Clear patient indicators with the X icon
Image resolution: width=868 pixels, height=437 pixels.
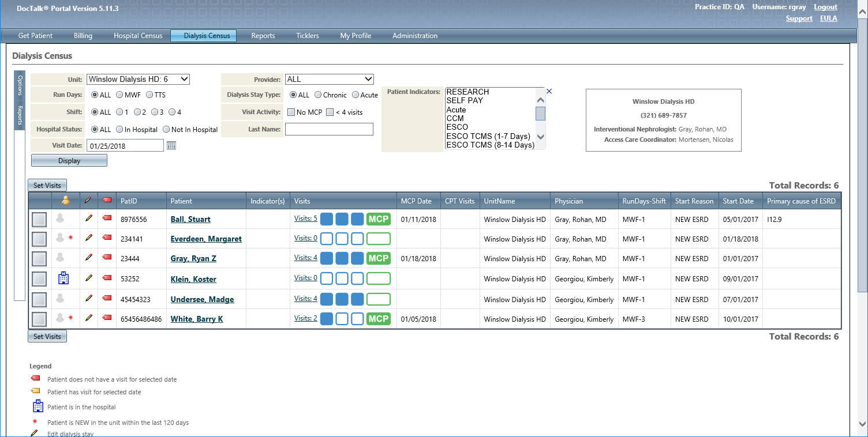click(x=549, y=92)
